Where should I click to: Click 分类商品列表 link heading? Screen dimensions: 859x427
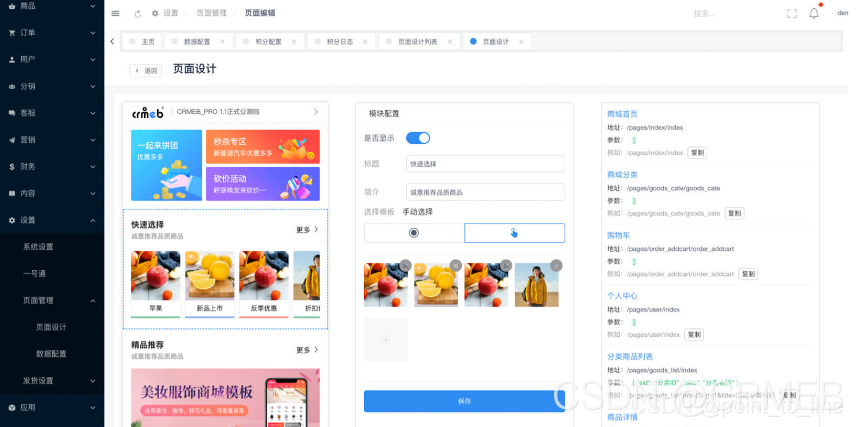click(630, 357)
